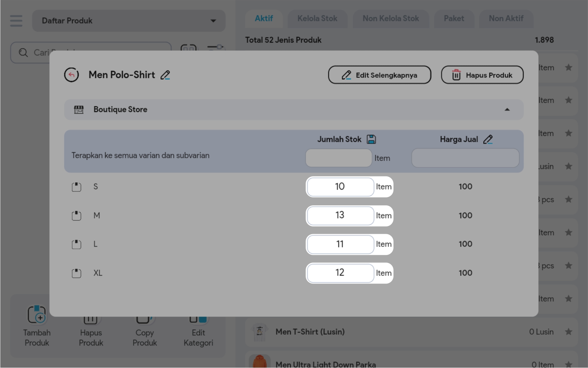The width and height of the screenshot is (588, 368).
Task: Open the hamburger menu icon
Action: coord(16,21)
